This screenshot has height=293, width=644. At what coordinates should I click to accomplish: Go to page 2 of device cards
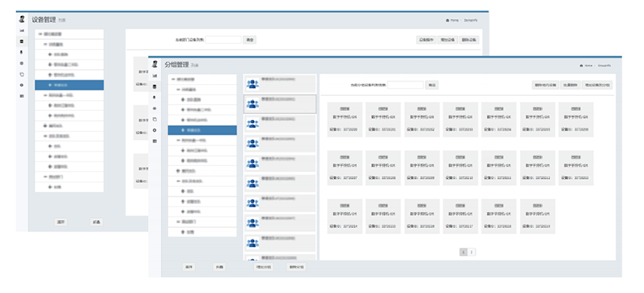472,252
